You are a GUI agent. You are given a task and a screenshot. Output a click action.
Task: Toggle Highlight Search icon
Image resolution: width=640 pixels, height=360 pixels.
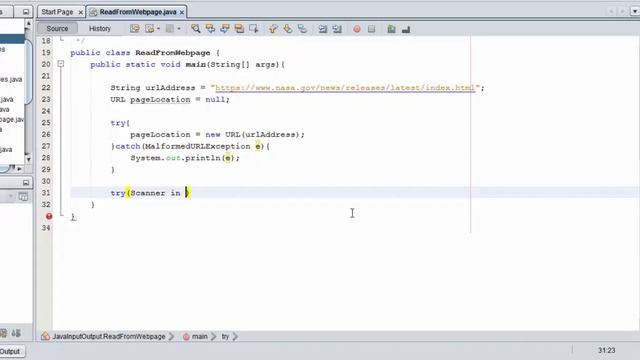[239, 29]
